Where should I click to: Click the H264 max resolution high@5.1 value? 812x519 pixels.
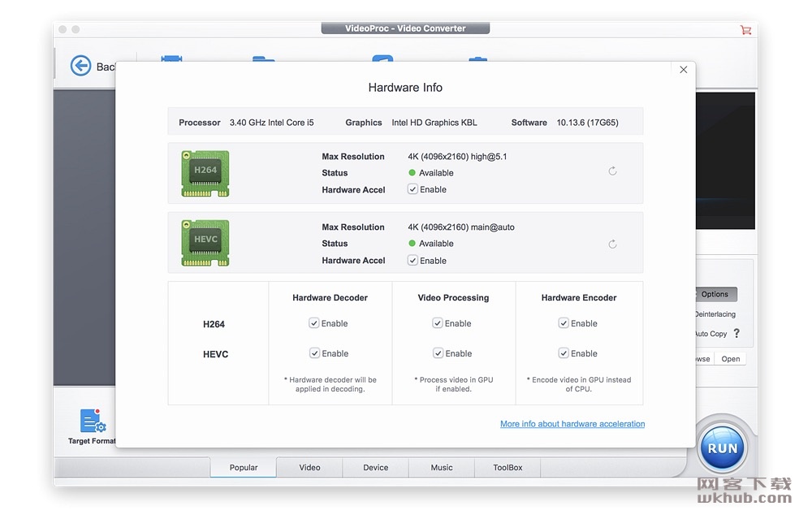[457, 157]
